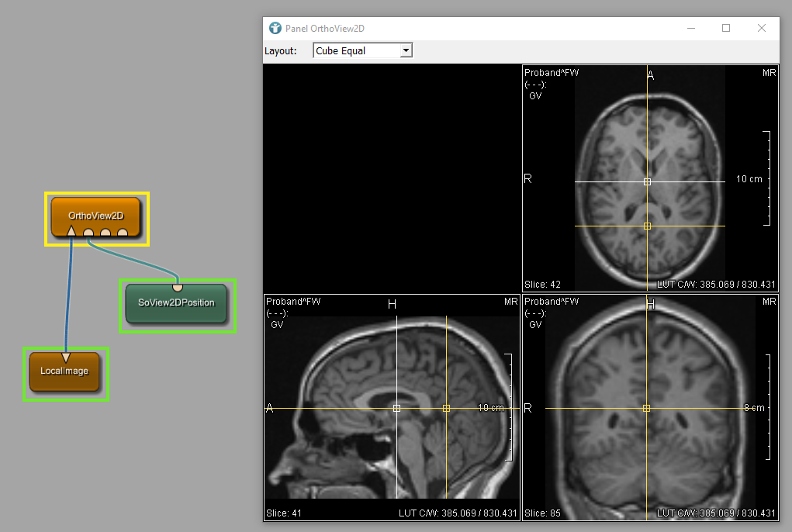
Task: Click the crosshair center marker in coronal view
Action: tap(646, 408)
